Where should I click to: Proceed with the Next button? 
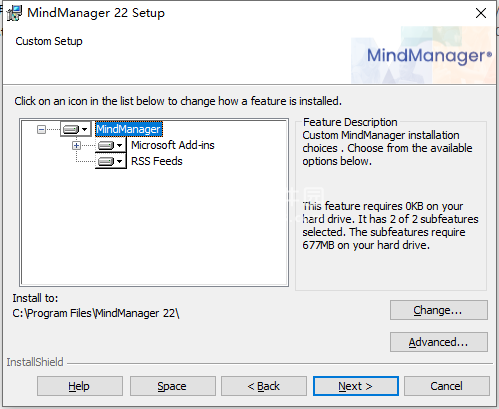point(356,386)
